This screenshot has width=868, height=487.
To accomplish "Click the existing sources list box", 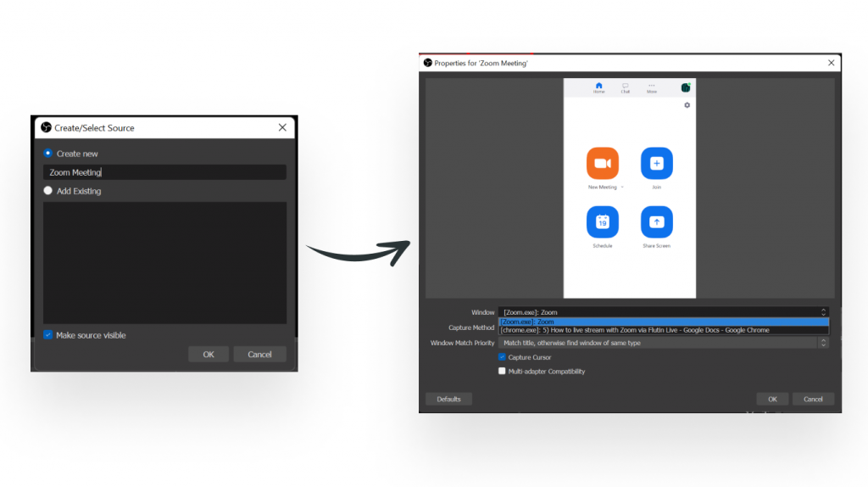I will click(x=164, y=263).
